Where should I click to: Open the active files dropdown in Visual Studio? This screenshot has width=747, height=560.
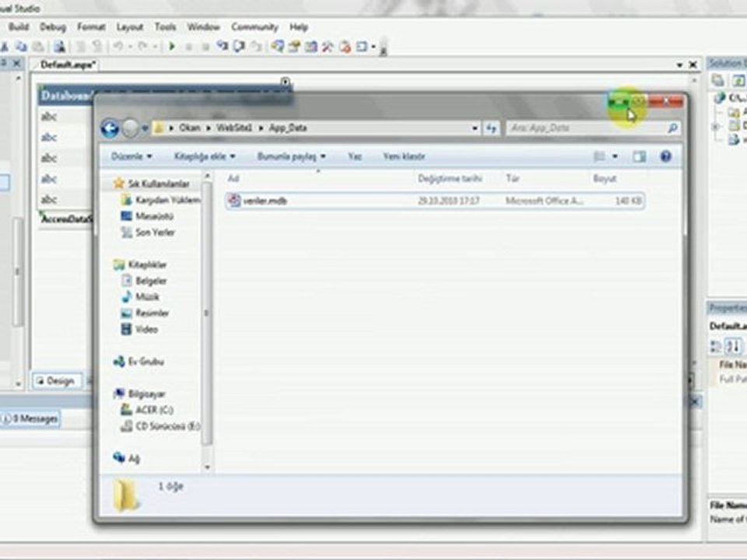[679, 65]
